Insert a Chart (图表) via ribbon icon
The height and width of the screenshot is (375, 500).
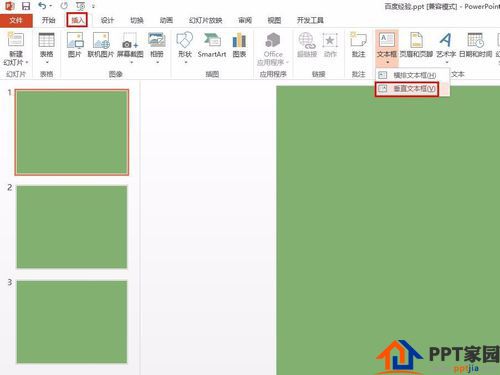click(x=239, y=45)
